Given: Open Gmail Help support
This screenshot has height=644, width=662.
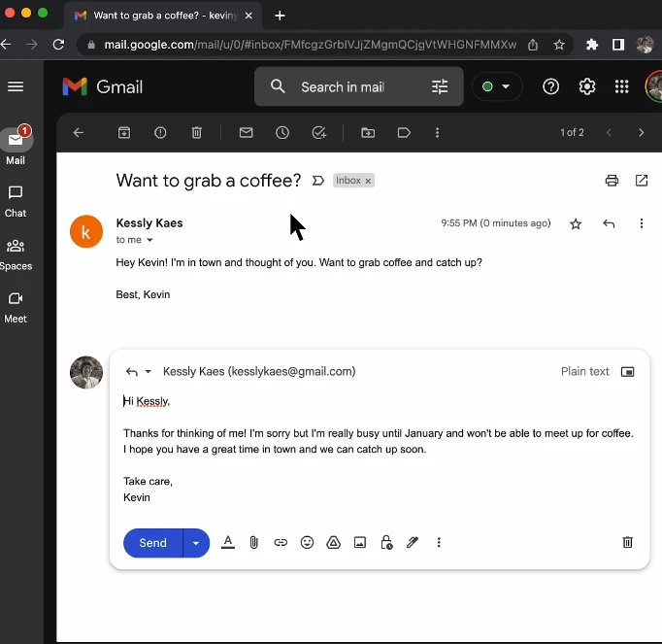Looking at the screenshot, I should 550,86.
